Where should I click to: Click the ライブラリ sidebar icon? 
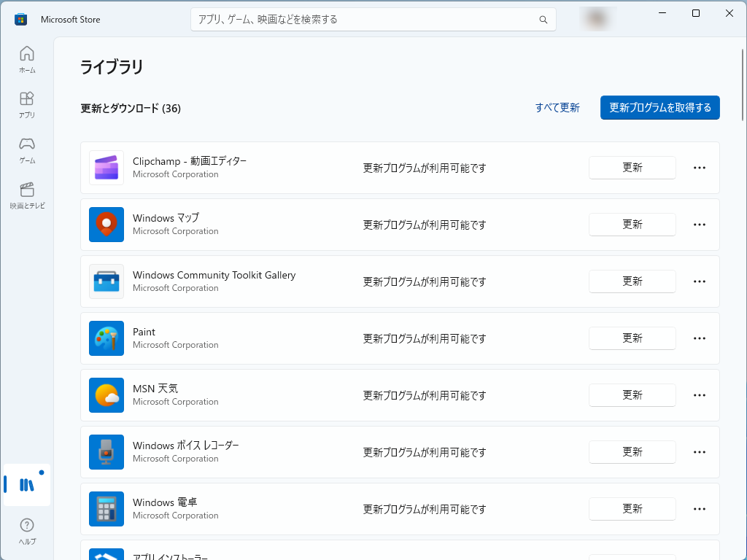26,484
